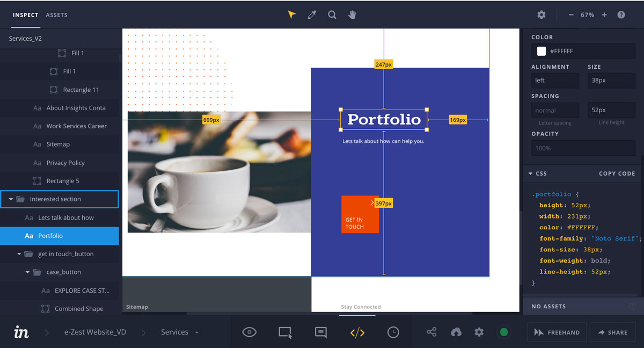Zoom out with the minus button
Image resolution: width=644 pixels, height=348 pixels.
coord(571,15)
